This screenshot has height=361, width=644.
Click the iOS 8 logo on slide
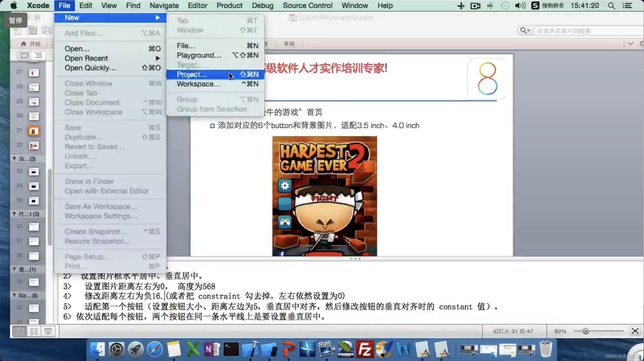click(487, 78)
